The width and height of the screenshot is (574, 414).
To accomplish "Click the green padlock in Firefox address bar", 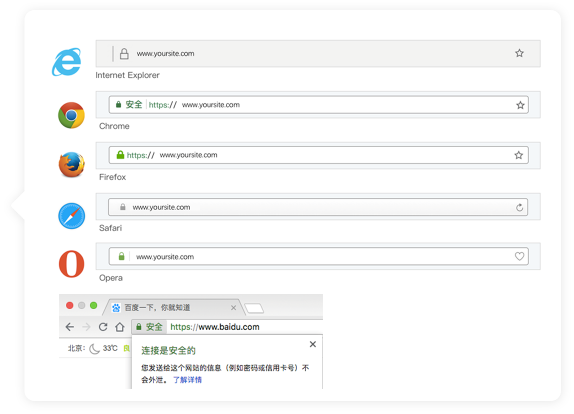I will point(120,155).
